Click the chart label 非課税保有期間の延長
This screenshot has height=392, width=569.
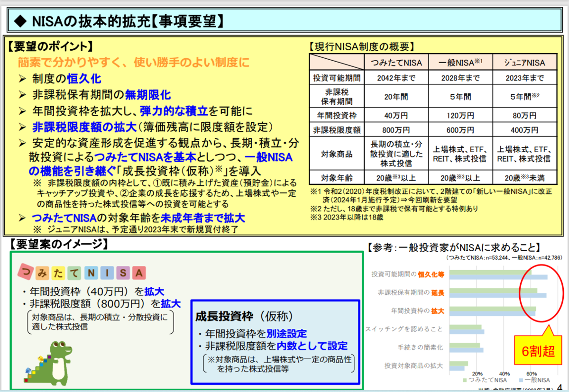411,292
